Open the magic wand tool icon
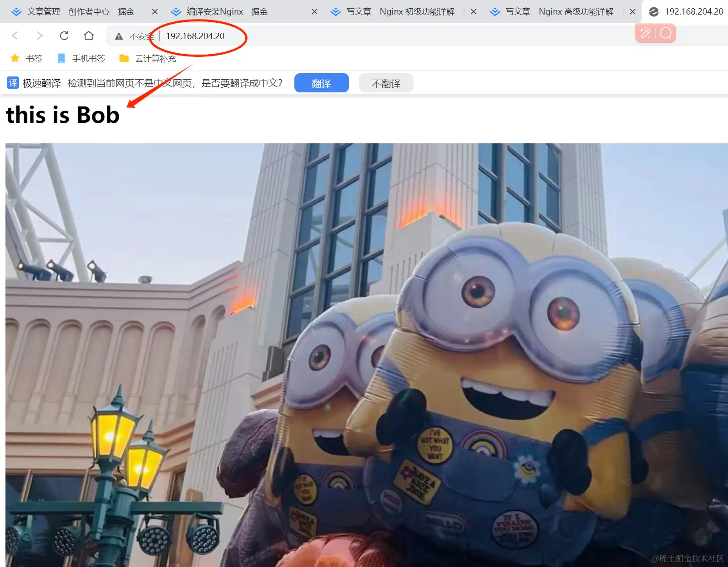The height and width of the screenshot is (567, 728). [645, 33]
